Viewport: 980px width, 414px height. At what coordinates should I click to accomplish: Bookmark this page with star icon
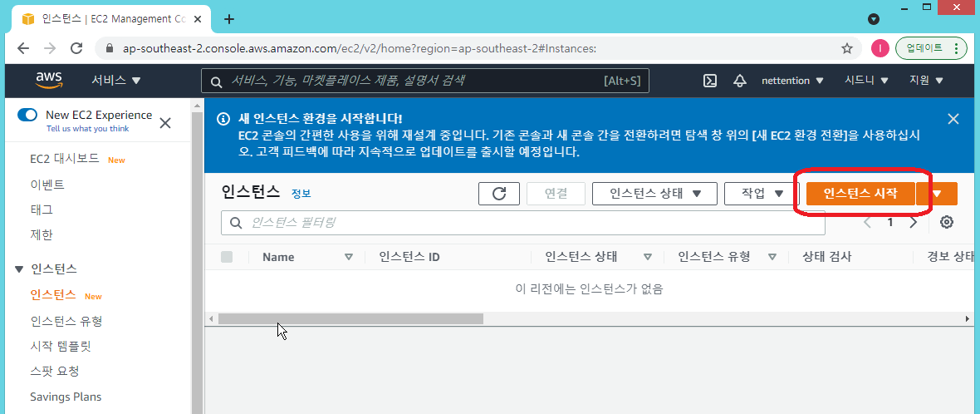[847, 48]
